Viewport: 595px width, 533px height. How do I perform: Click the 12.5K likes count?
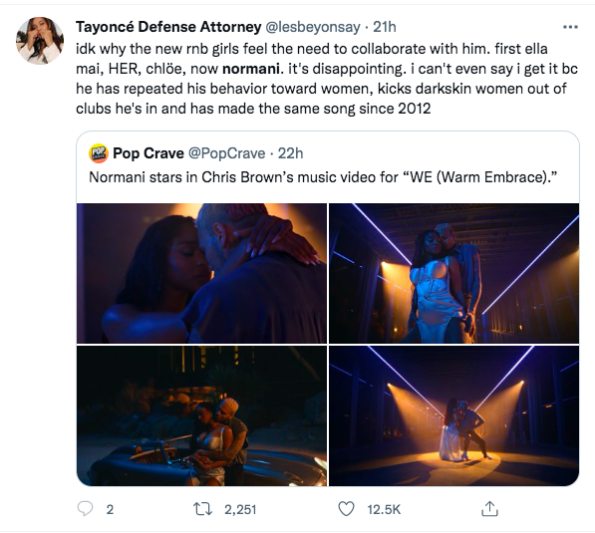(384, 509)
